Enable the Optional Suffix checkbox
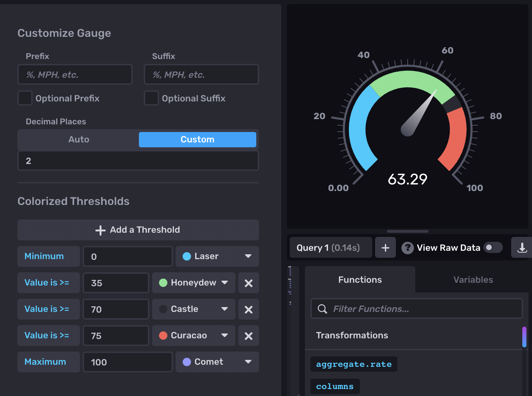Screen dimensions: 532x396 tap(151, 98)
